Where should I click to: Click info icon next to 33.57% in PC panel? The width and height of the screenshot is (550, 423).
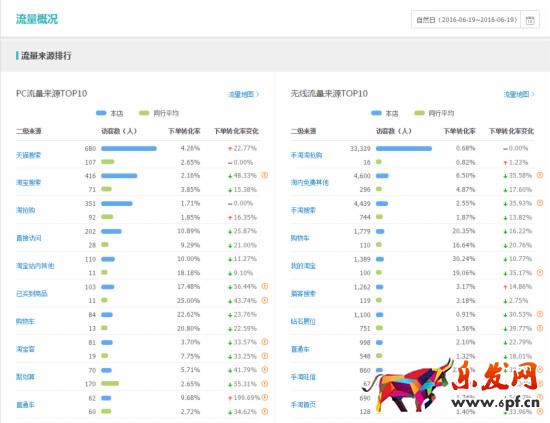click(x=265, y=342)
